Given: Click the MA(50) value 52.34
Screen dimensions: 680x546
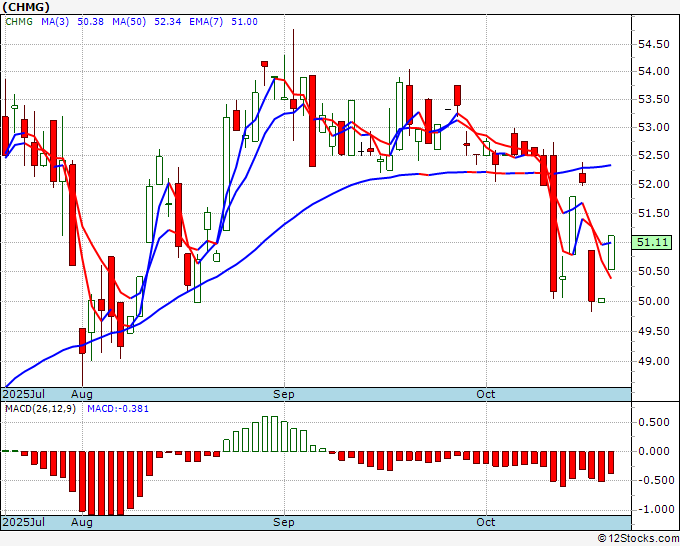Looking at the screenshot, I should click(168, 22).
